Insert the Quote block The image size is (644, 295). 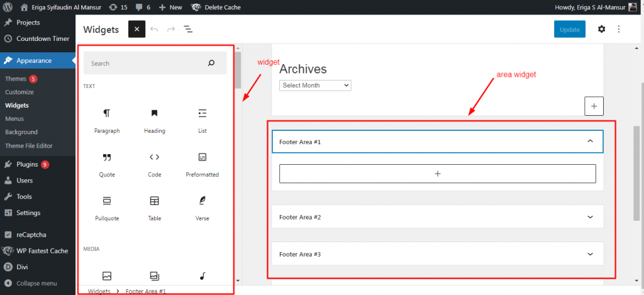coord(107,165)
